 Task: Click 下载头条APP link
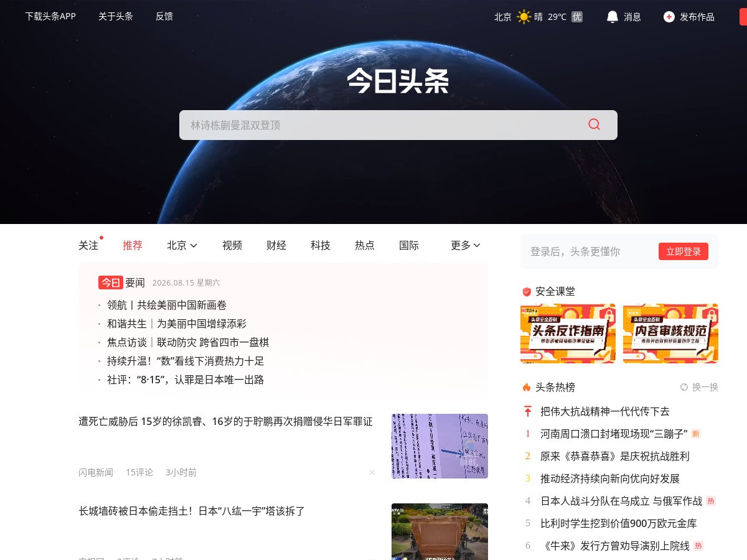point(50,16)
